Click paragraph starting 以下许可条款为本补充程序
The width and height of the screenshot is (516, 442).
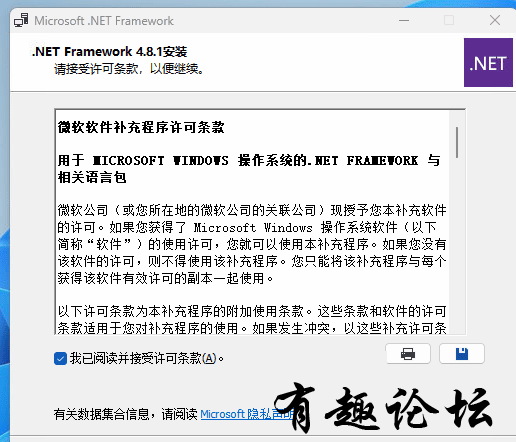click(252, 320)
